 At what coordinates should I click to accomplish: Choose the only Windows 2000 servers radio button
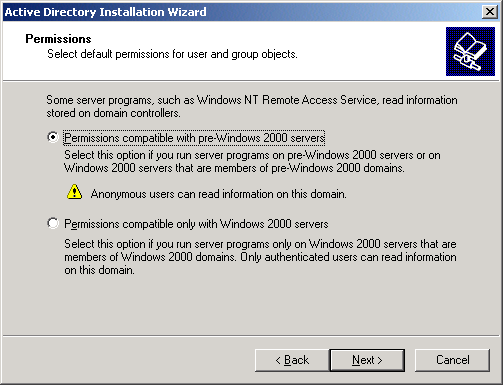(x=53, y=223)
